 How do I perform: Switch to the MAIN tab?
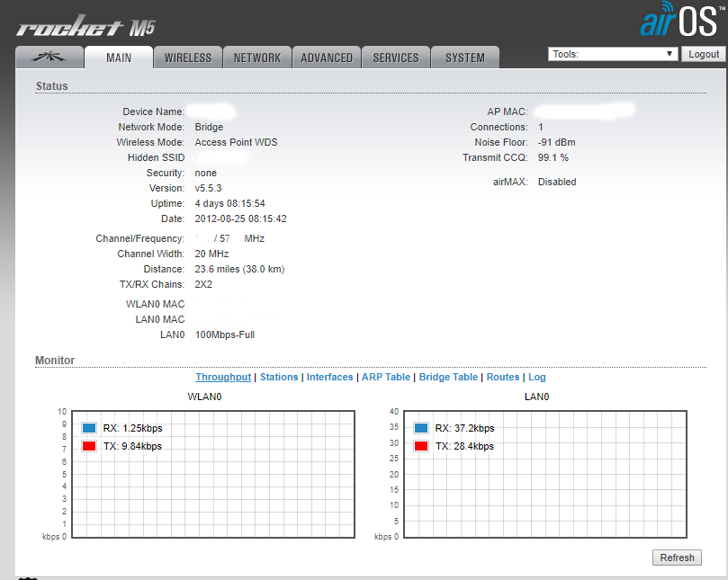tap(119, 58)
